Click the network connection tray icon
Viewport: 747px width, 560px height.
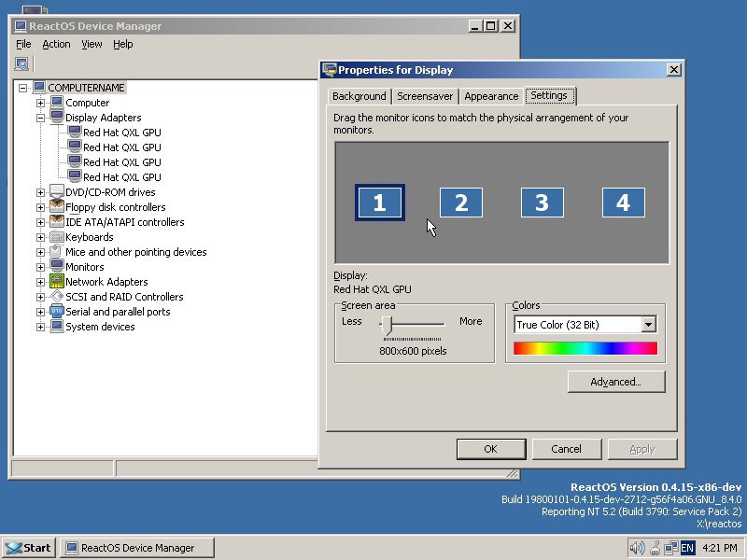671,548
